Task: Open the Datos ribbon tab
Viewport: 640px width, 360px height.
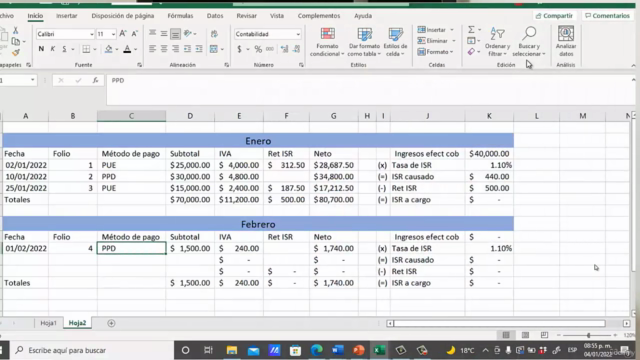Action: coord(215,16)
